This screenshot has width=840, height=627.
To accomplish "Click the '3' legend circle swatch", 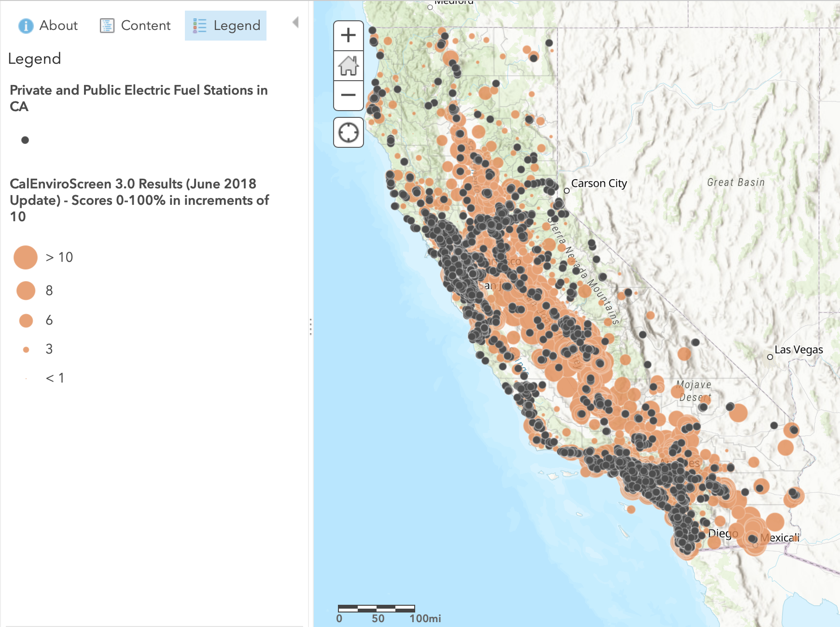I will coord(26,349).
